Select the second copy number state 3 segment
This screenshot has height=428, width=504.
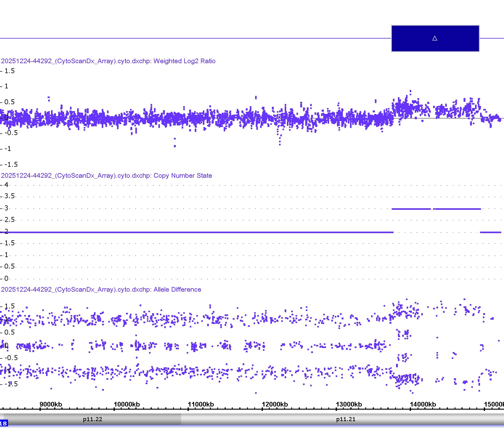click(x=457, y=209)
